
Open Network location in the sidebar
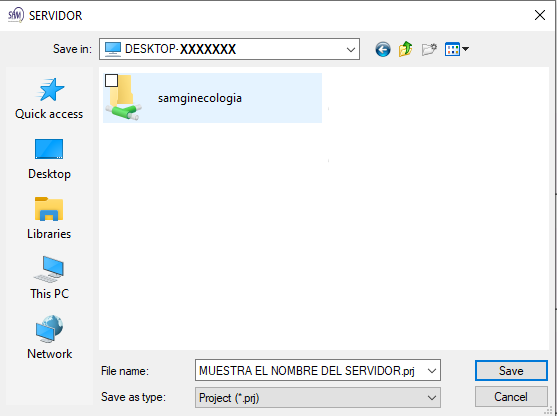tap(49, 337)
